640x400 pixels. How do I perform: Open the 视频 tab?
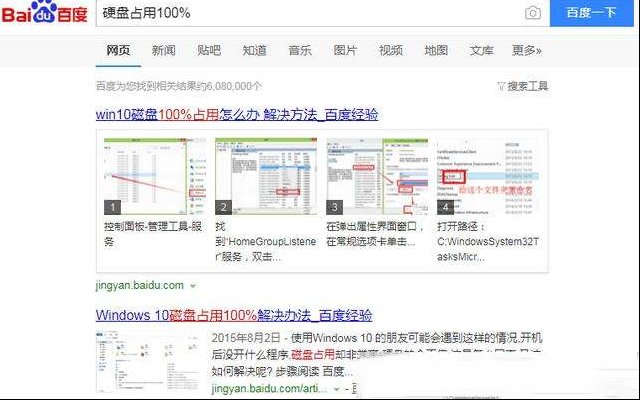[391, 50]
